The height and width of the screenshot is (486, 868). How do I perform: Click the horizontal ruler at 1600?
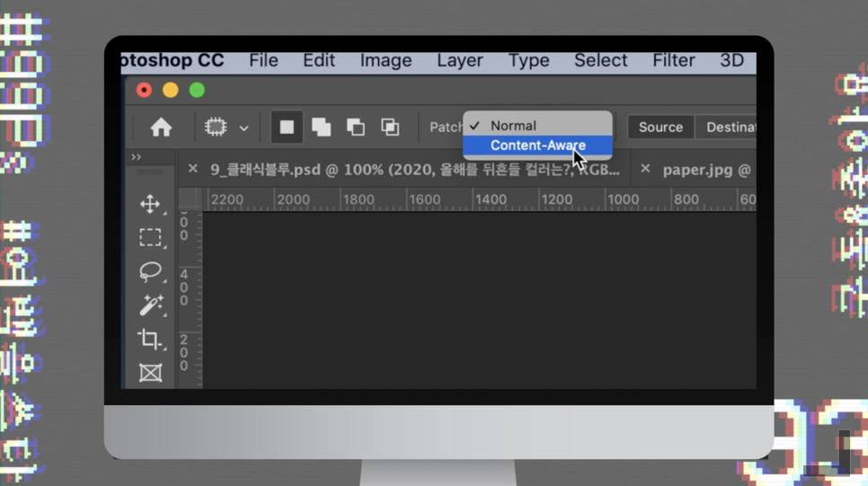[x=424, y=199]
